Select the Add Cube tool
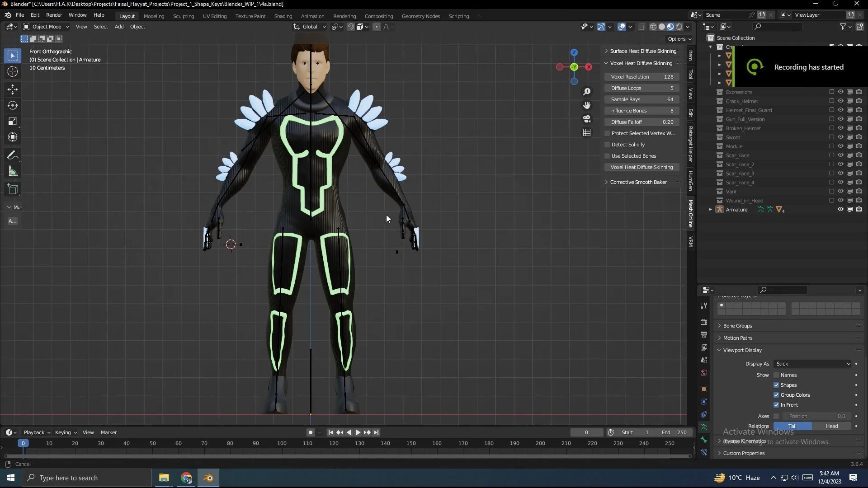The image size is (868, 488). (x=13, y=189)
